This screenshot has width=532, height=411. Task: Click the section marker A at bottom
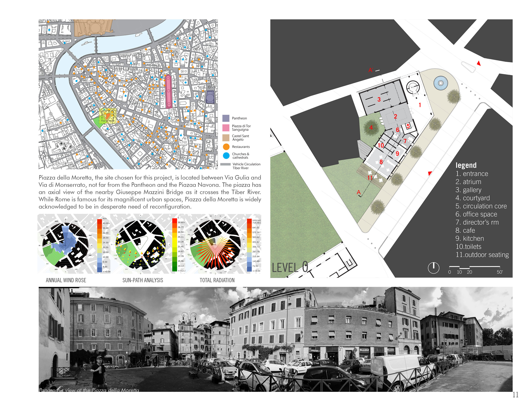tap(359, 192)
